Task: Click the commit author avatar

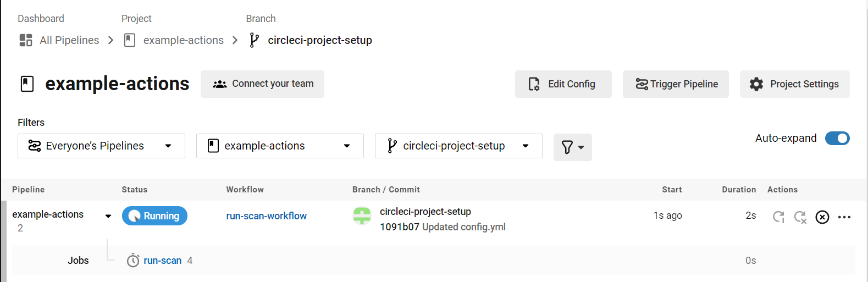Action: pos(362,215)
